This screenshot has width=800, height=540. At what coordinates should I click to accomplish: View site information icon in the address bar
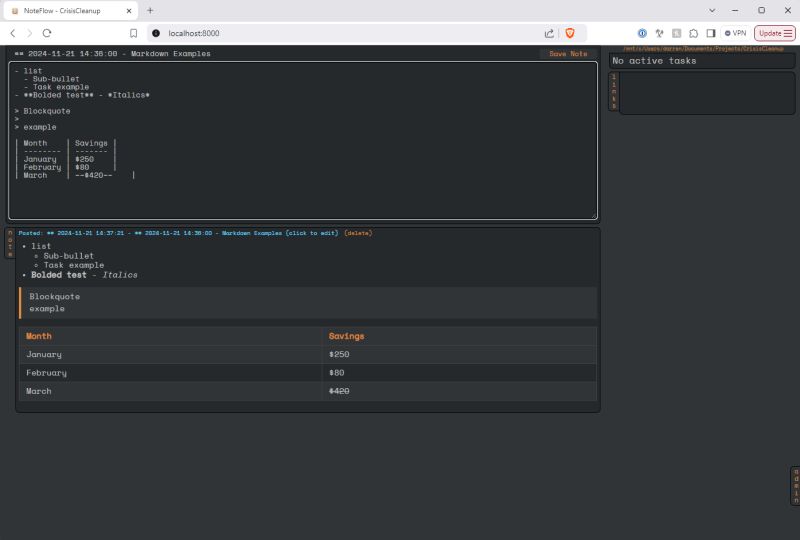click(156, 33)
